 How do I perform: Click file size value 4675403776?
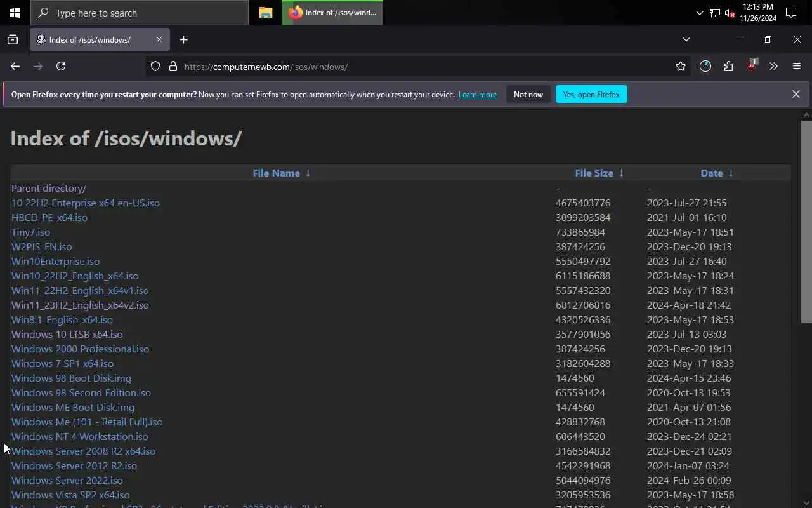[x=583, y=203]
